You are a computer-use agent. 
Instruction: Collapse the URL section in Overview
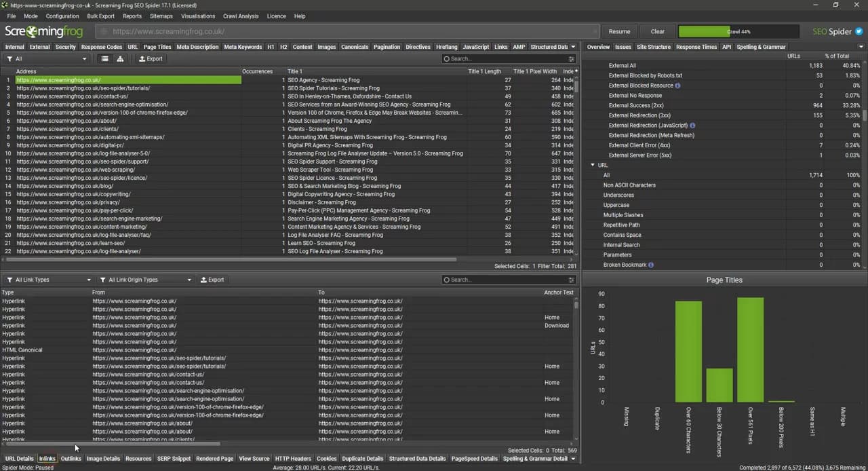coord(593,165)
